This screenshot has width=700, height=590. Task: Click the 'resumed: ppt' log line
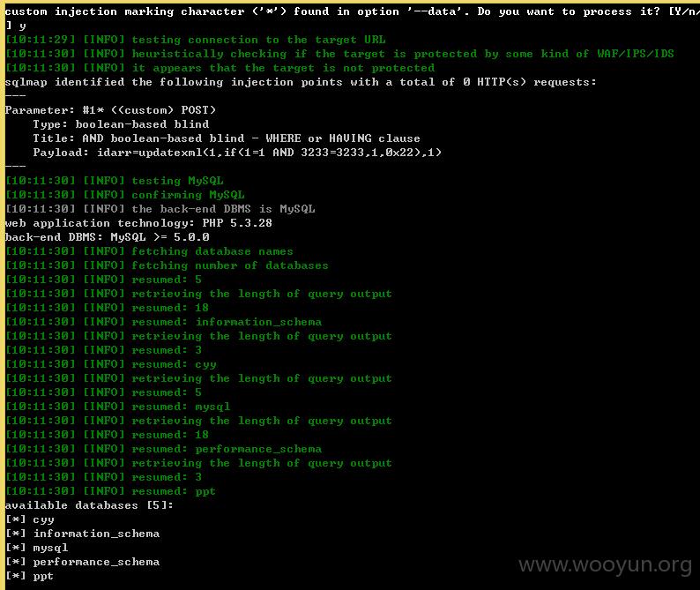click(x=111, y=491)
